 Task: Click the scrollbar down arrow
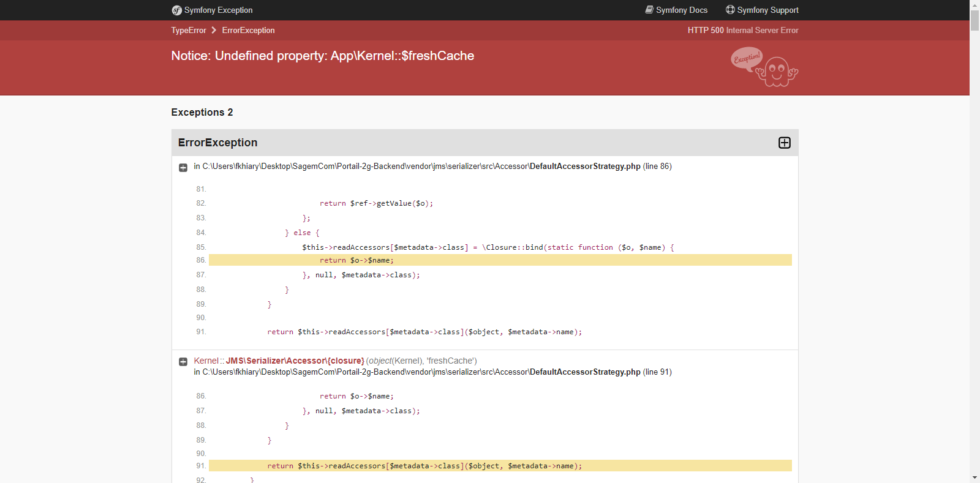click(974, 477)
